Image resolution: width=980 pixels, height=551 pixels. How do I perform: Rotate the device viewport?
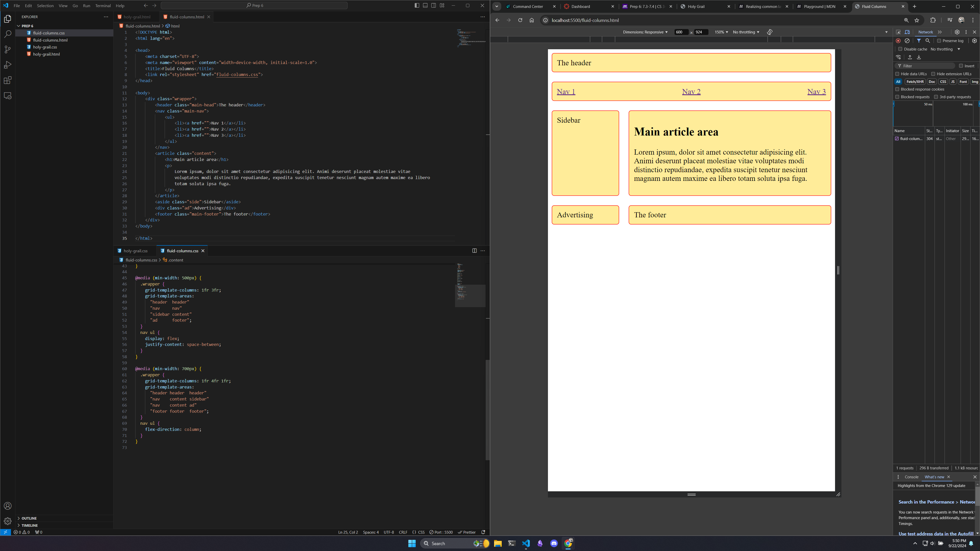pos(770,32)
